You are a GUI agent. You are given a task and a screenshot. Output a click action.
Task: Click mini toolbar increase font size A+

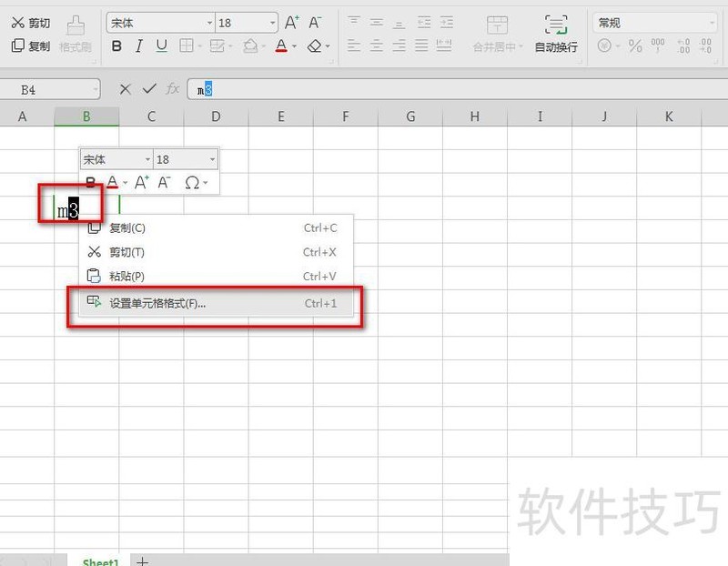click(142, 182)
